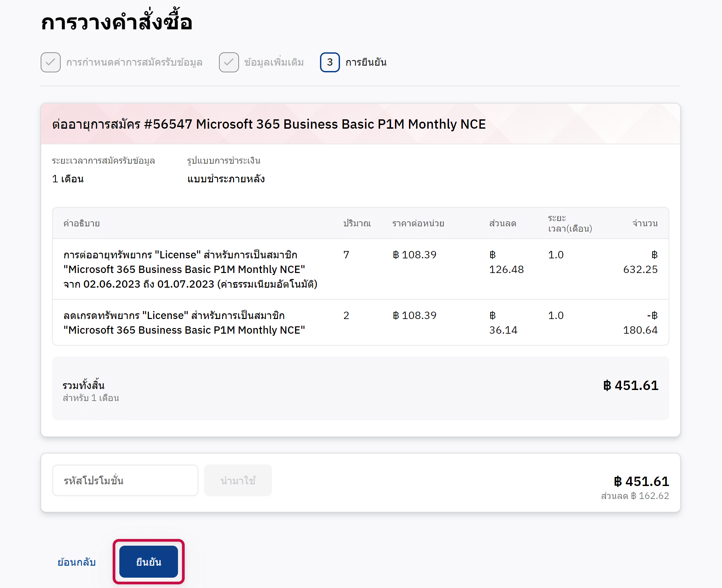
Task: Click the จำนวน column header
Action: click(x=645, y=223)
